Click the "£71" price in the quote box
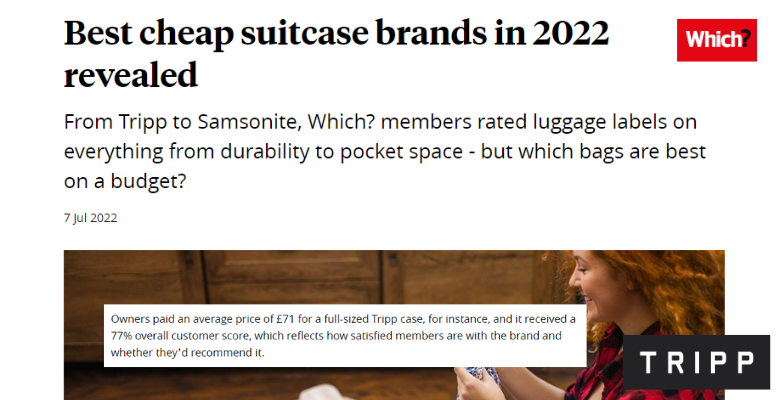Screen dimensions: 780x400 pyautogui.click(x=286, y=319)
